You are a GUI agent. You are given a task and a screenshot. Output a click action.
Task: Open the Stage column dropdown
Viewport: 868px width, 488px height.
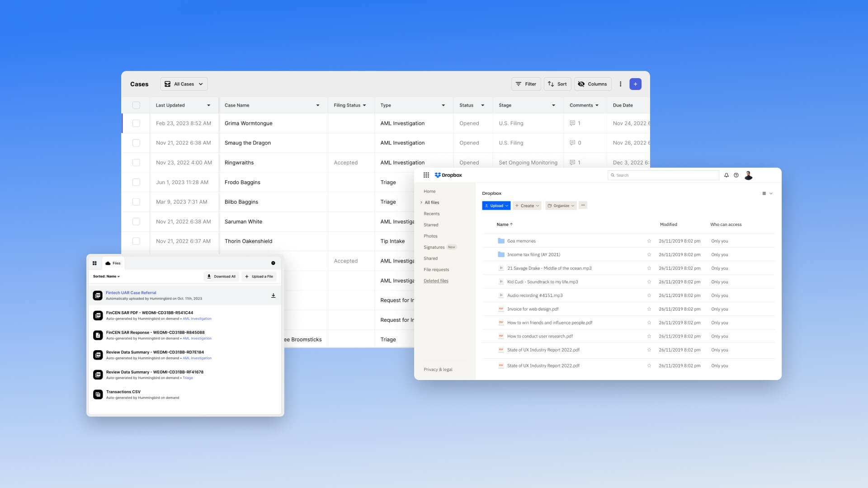tap(553, 105)
